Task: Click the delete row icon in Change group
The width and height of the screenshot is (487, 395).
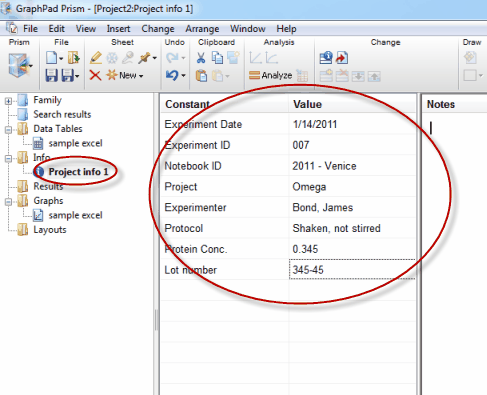Action: (x=342, y=76)
